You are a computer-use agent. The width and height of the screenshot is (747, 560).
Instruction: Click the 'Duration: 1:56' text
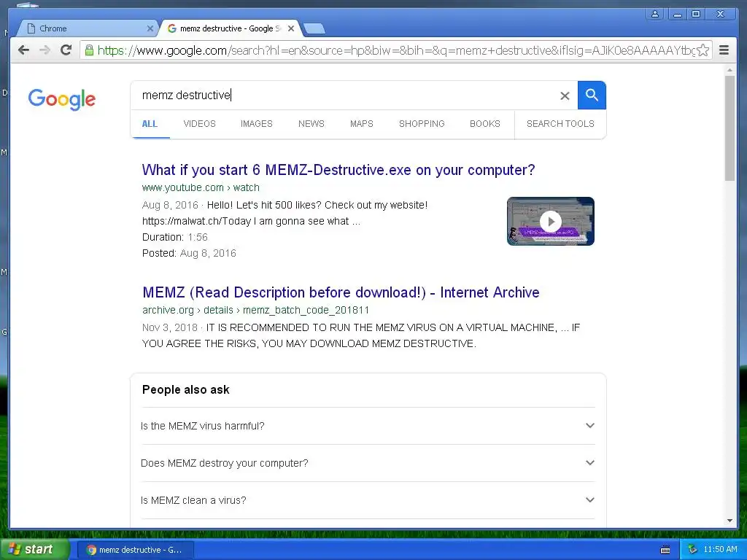click(175, 237)
